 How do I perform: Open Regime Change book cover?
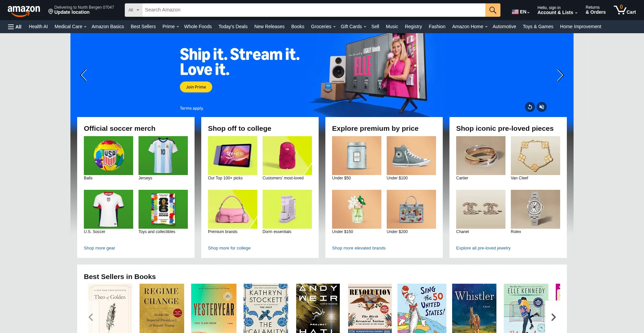coord(162,309)
